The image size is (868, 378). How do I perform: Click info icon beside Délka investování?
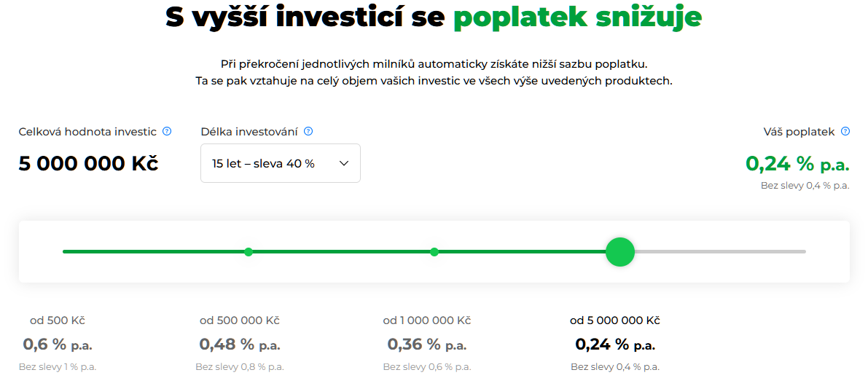pyautogui.click(x=308, y=131)
